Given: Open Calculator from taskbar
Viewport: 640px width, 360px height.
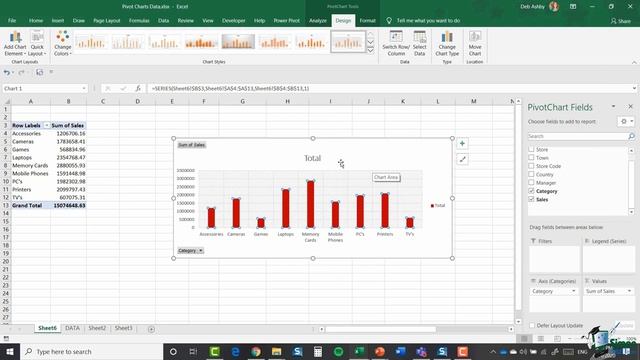Looking at the screenshot, I should 318,351.
